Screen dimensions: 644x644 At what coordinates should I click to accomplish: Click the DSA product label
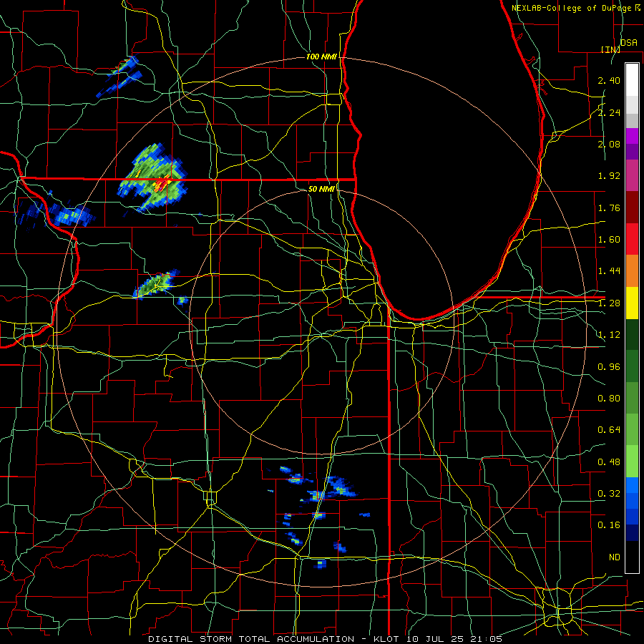click(x=629, y=42)
